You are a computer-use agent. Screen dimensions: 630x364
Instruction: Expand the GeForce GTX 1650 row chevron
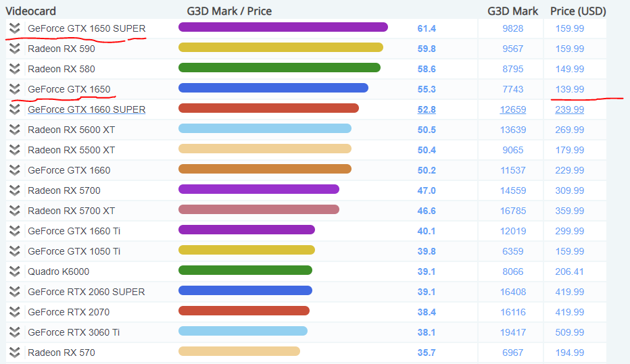(15, 89)
